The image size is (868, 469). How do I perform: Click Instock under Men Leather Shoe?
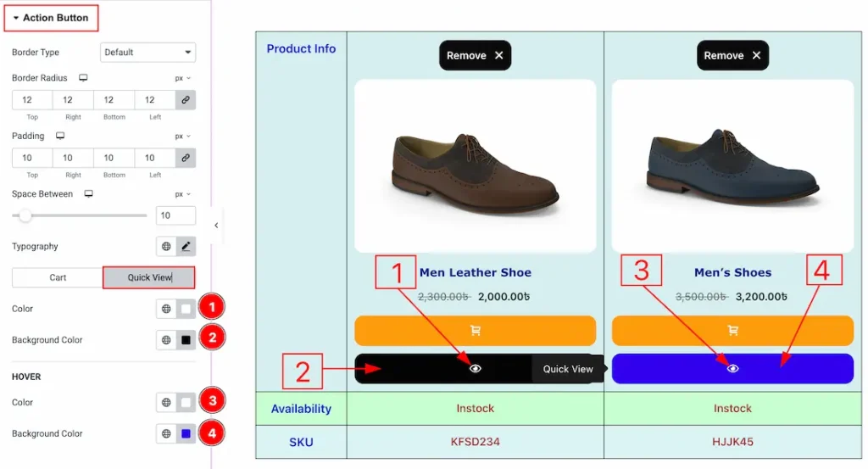(475, 409)
